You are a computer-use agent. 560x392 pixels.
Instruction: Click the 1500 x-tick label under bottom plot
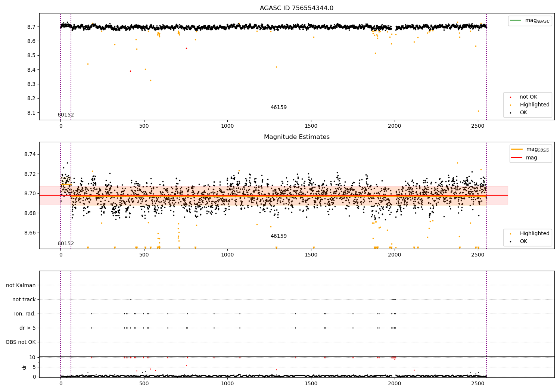click(311, 383)
